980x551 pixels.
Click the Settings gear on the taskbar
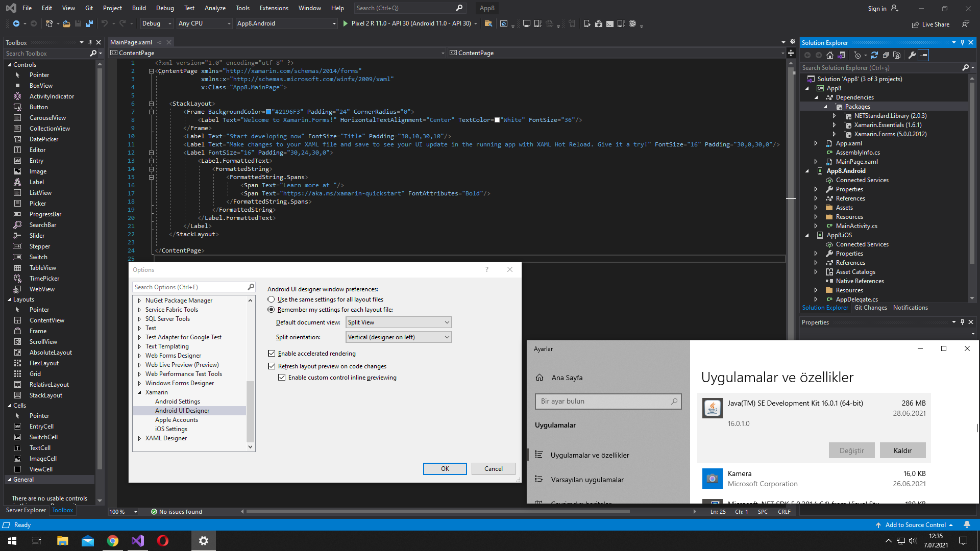pos(204,541)
